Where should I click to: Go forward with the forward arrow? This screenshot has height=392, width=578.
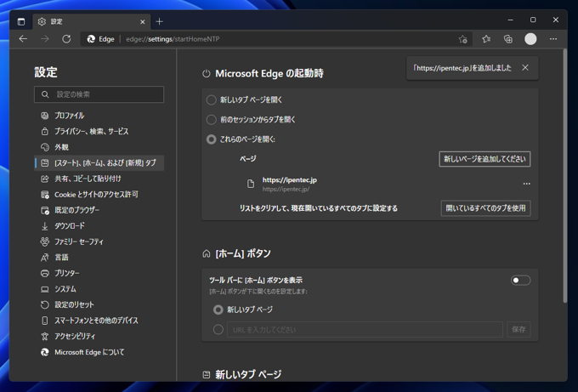click(44, 39)
